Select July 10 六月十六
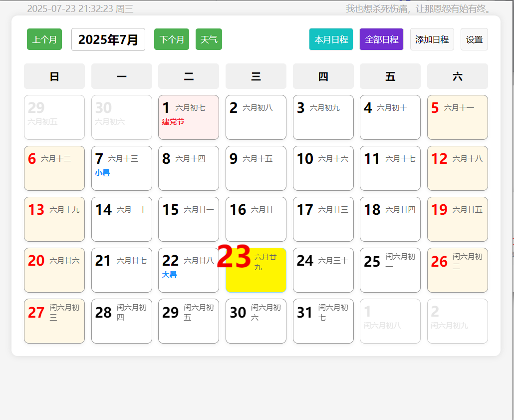 (x=323, y=168)
